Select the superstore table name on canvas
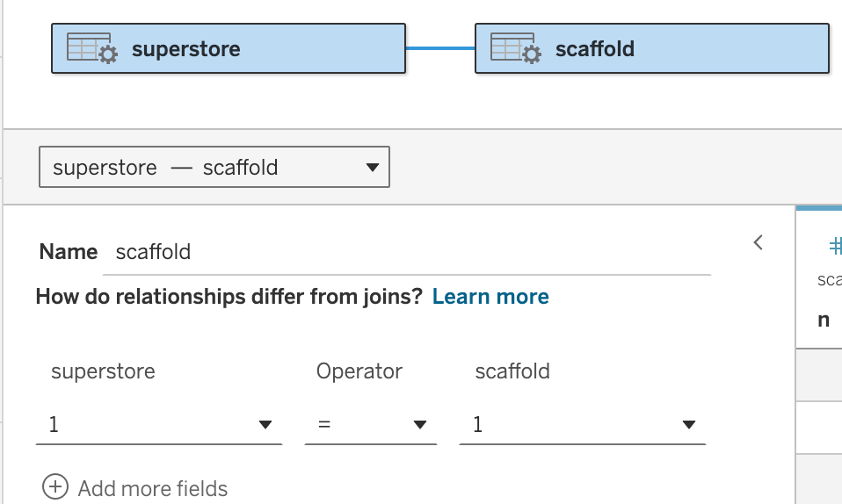Viewport: 842px width, 504px height. (185, 49)
